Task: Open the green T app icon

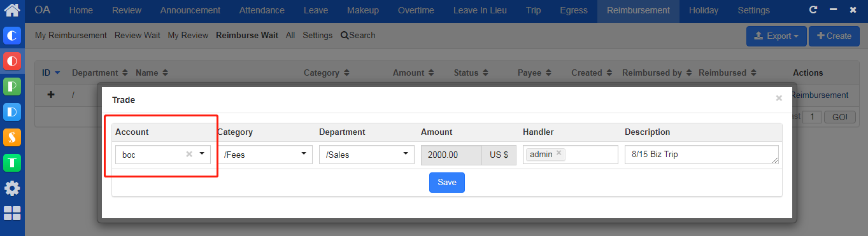Action: 12,162
